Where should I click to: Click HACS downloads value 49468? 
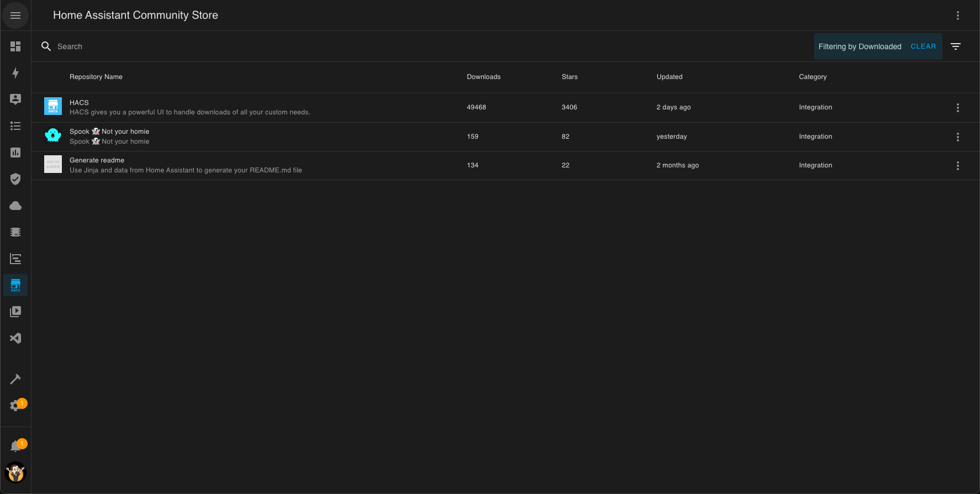476,107
